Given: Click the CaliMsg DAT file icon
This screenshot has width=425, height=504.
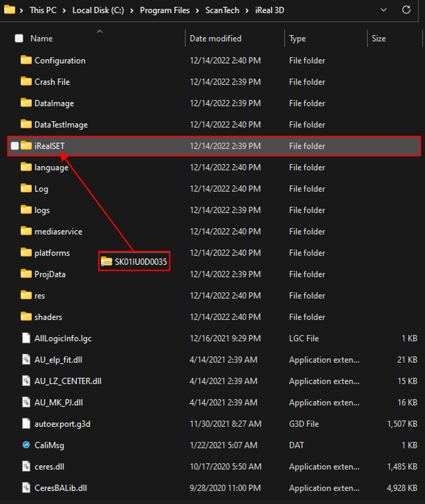Looking at the screenshot, I should (26, 445).
